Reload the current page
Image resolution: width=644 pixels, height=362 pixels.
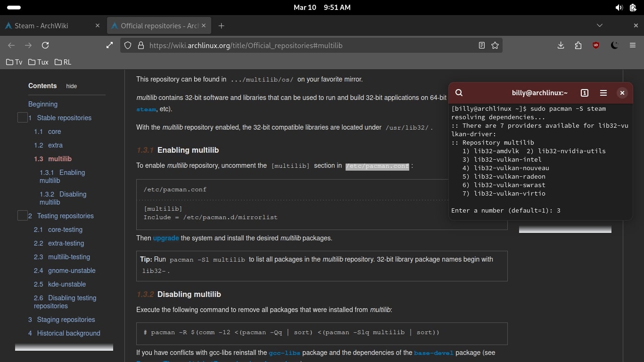pos(45,45)
